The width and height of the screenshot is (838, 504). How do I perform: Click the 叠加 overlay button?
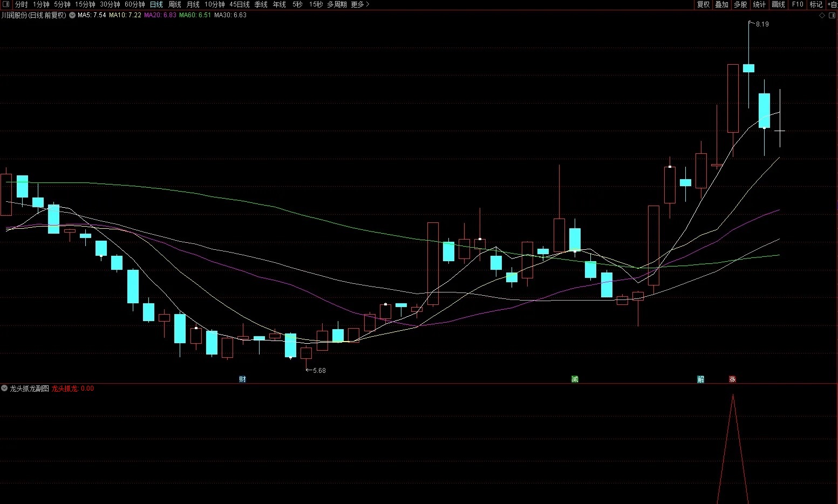(722, 4)
